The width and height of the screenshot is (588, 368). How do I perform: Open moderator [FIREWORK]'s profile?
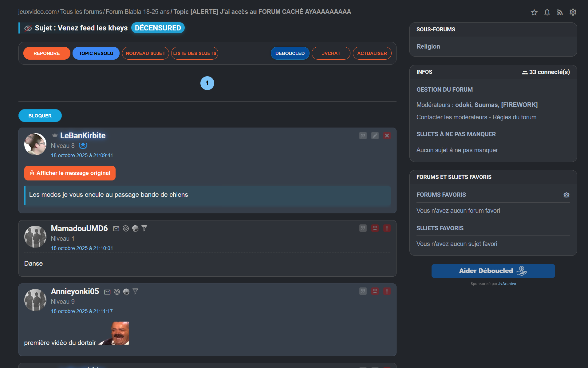(x=519, y=105)
